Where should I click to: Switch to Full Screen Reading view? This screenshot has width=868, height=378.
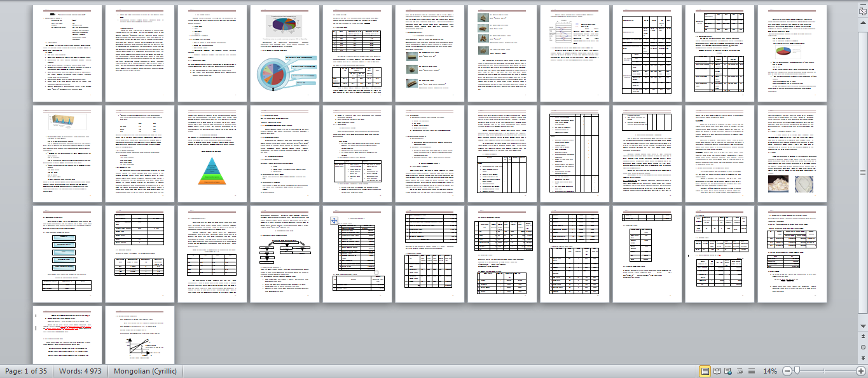(717, 371)
